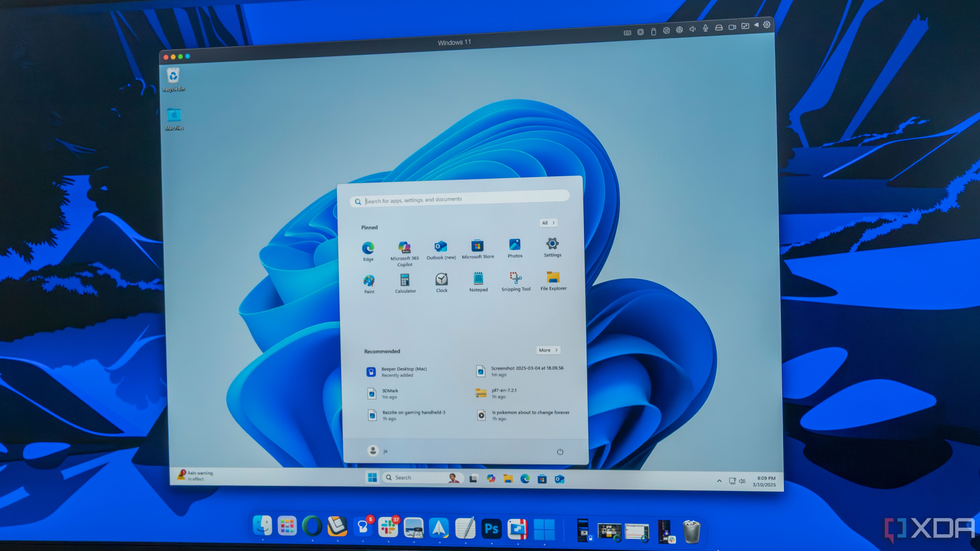Open Photoshop in the macOS Dock
980x551 pixels.
pyautogui.click(x=491, y=529)
